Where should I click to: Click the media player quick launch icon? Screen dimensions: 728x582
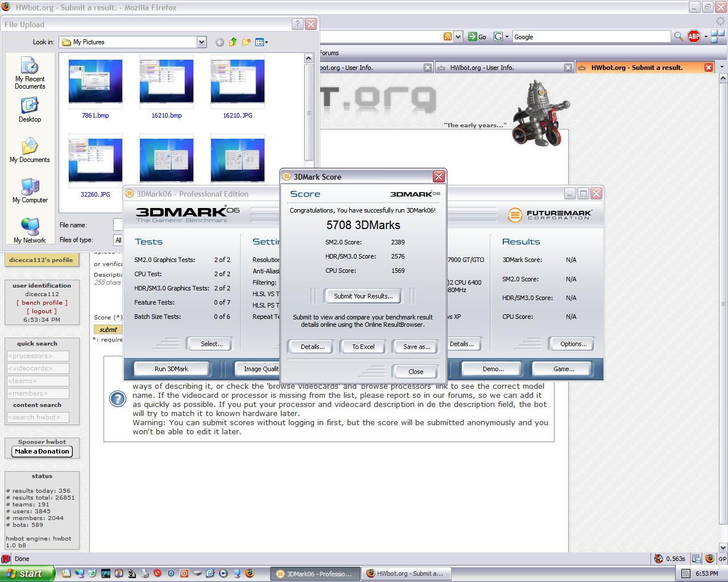(223, 573)
